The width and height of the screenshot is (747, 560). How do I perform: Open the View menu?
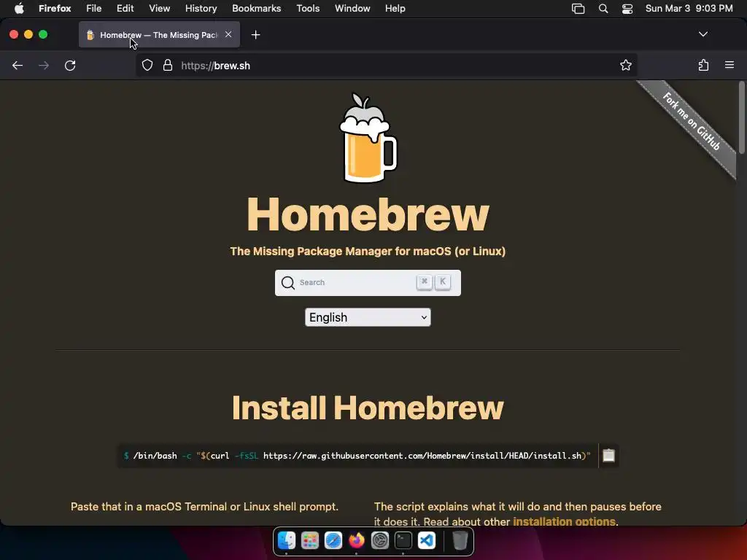(159, 8)
